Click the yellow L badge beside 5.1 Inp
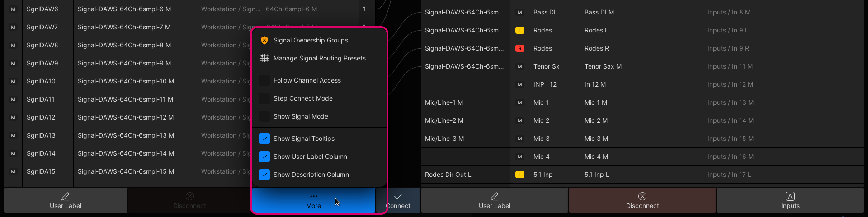 [520, 175]
